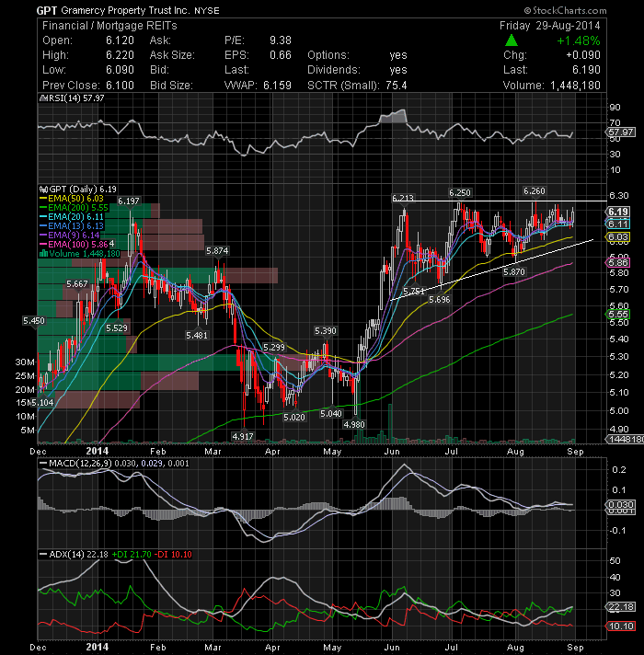Click the Gramercy Property Trust Inc. name
The width and height of the screenshot is (644, 655).
click(125, 10)
